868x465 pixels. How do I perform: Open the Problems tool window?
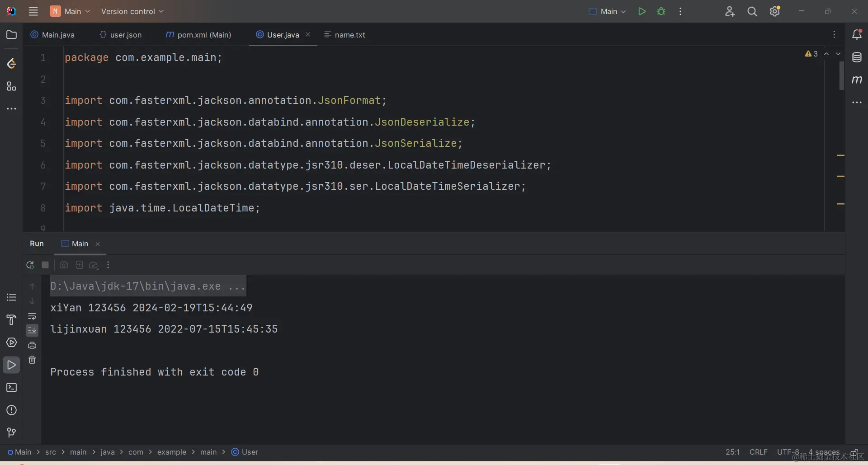[x=12, y=410]
